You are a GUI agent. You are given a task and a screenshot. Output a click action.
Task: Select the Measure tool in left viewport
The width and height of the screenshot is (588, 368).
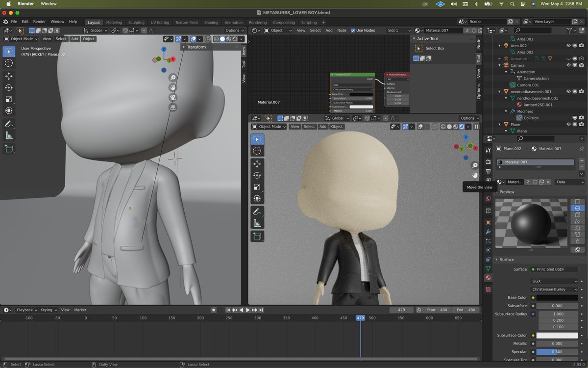click(9, 135)
